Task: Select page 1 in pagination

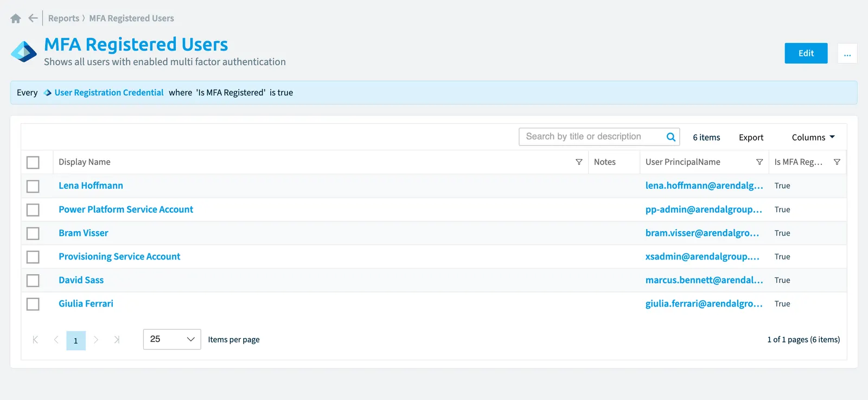Action: (x=76, y=340)
